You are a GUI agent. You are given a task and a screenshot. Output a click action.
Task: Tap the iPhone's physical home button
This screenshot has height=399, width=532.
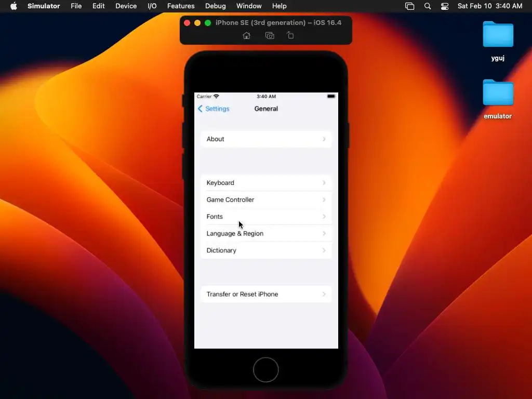point(266,369)
